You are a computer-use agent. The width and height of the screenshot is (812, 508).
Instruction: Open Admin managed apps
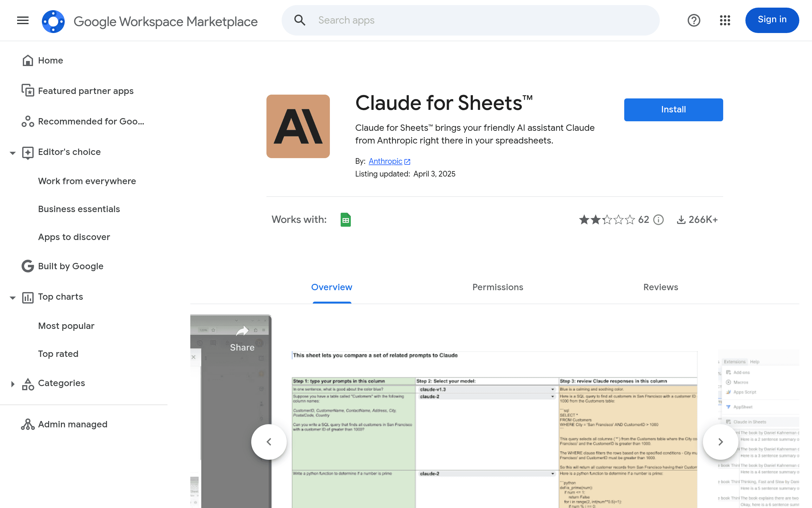click(x=72, y=424)
